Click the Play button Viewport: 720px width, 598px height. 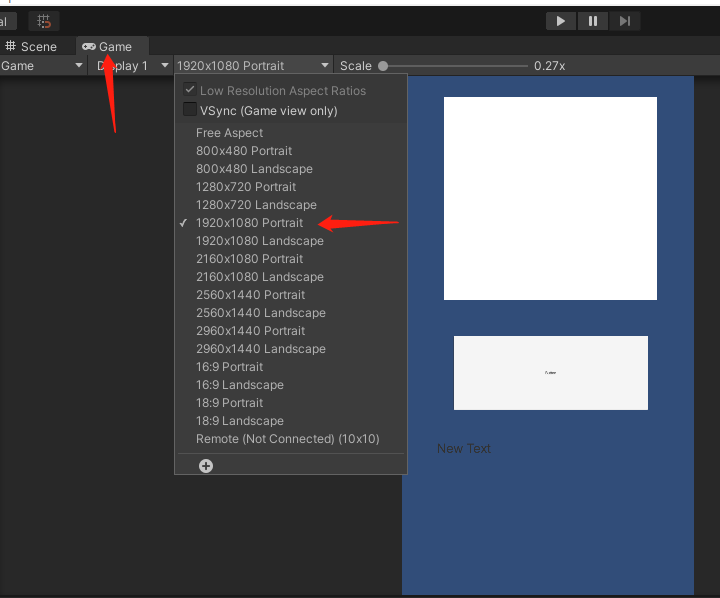coord(561,21)
